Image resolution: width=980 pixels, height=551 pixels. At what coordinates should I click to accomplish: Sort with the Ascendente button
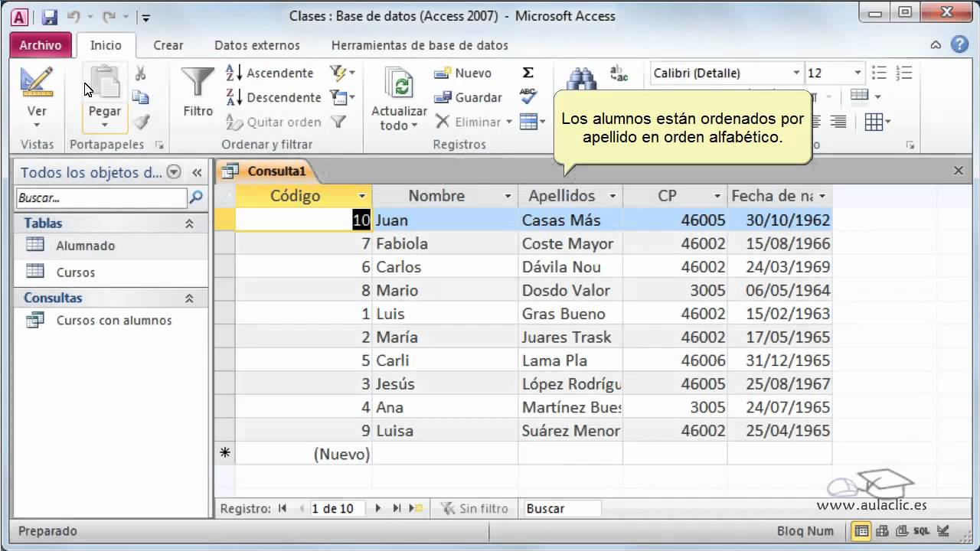[x=269, y=73]
